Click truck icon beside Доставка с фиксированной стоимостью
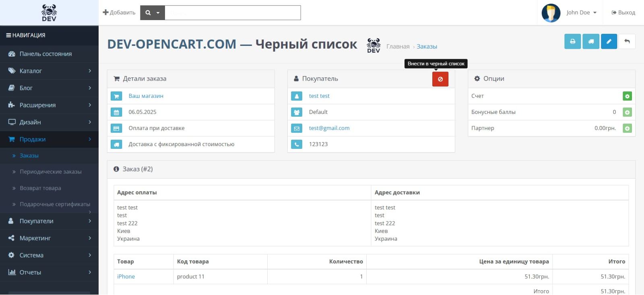Viewport: 644px width, 295px height. point(116,144)
